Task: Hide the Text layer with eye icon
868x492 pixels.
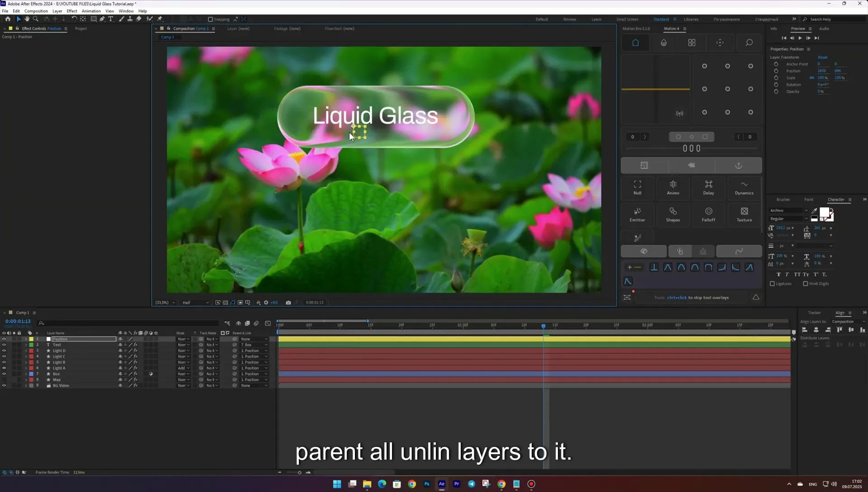Action: point(4,345)
